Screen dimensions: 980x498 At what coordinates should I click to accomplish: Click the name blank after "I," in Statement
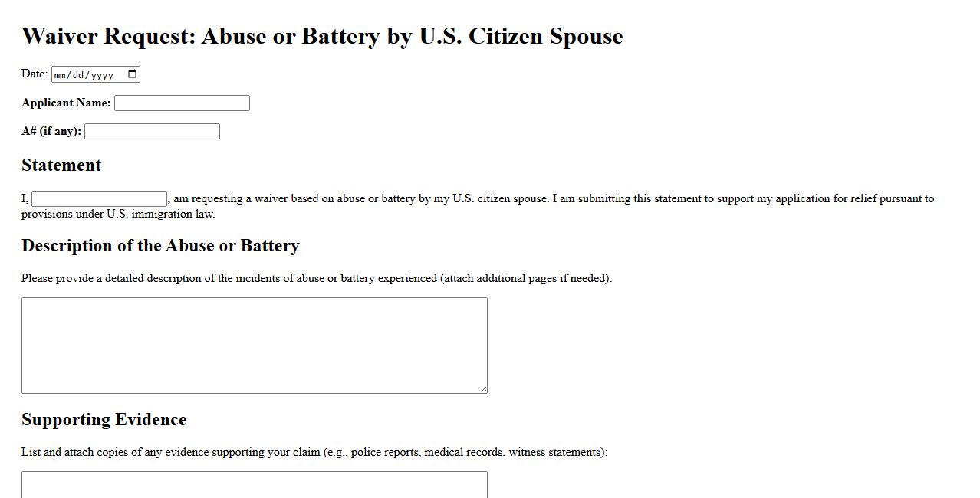[99, 199]
